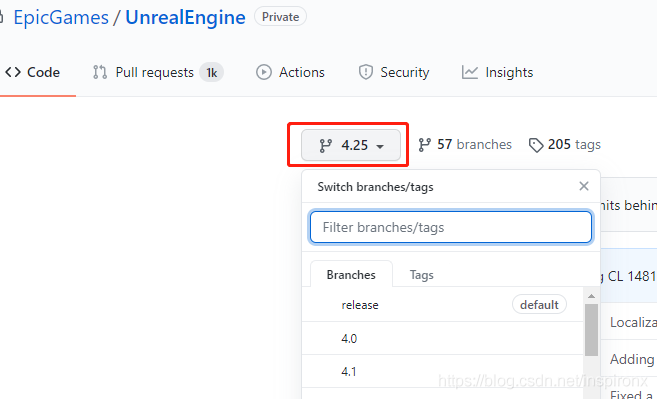Open the UnrealEngine repository link

click(x=185, y=18)
